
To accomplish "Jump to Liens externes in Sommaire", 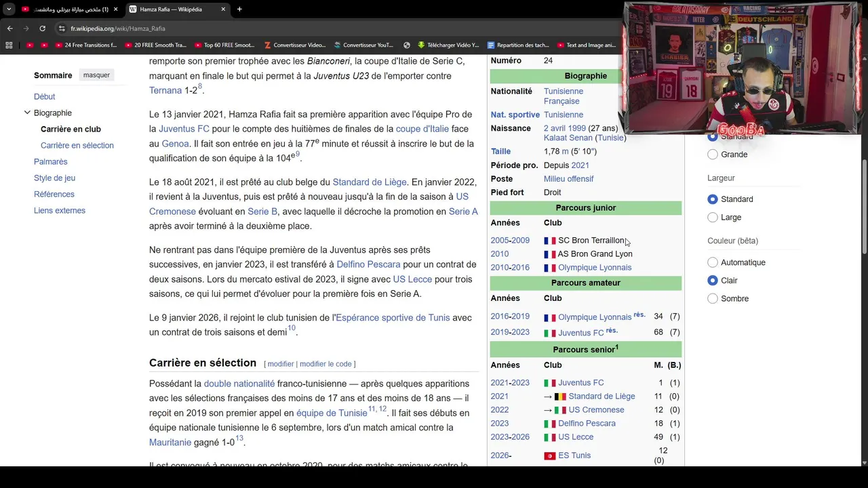I will coord(60,210).
